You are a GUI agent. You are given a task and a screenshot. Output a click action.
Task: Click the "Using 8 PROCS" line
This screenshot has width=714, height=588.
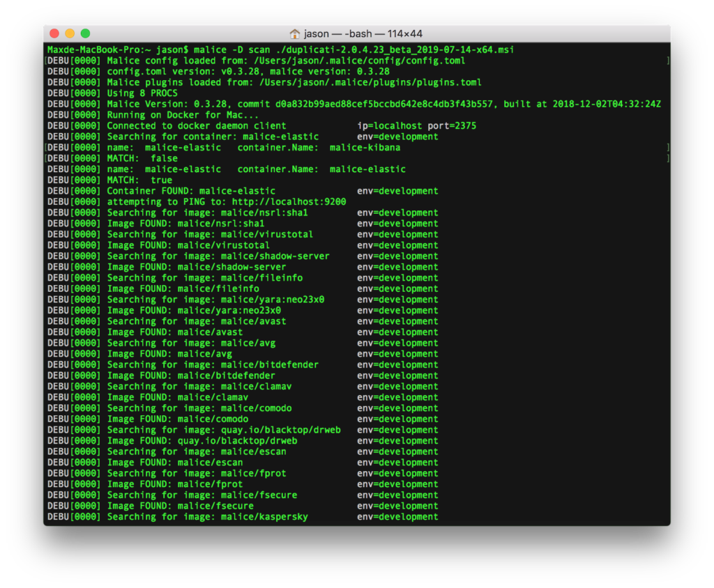142,93
